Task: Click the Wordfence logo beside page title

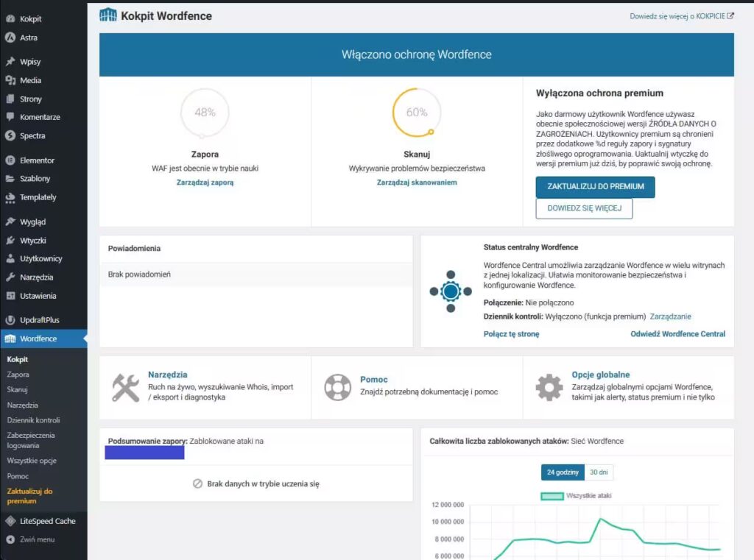Action: click(108, 15)
